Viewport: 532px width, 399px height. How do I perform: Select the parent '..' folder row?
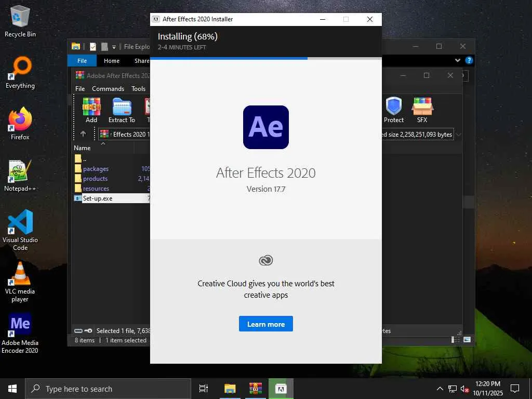pyautogui.click(x=112, y=159)
